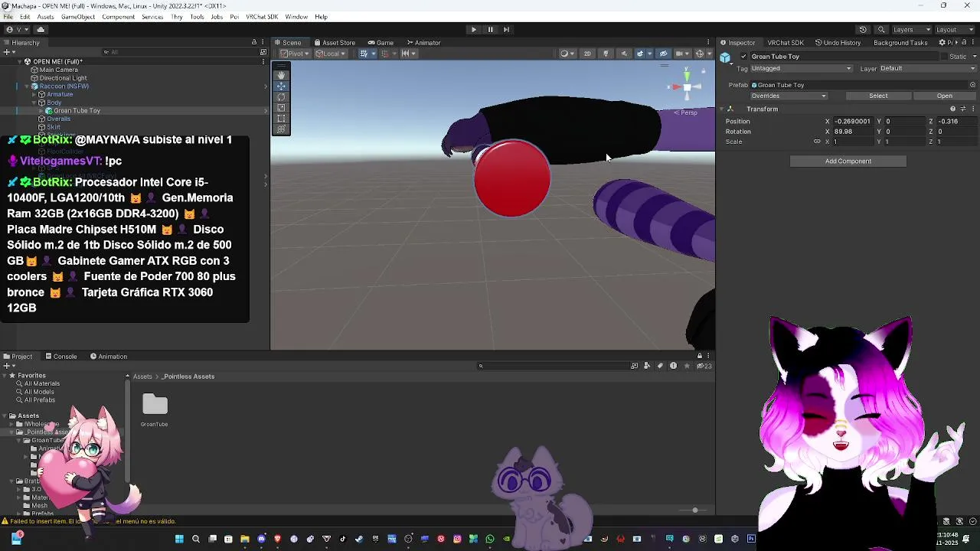
Task: Select the Rotate tool
Action: point(281,96)
